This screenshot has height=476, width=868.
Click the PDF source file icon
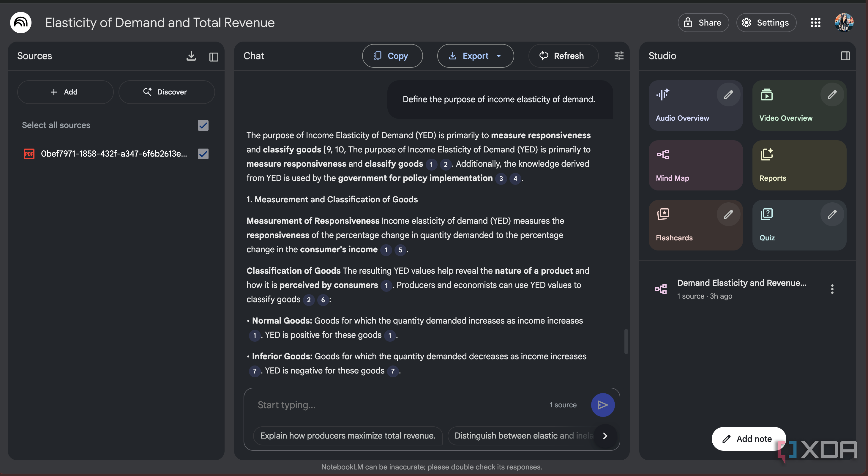point(29,154)
